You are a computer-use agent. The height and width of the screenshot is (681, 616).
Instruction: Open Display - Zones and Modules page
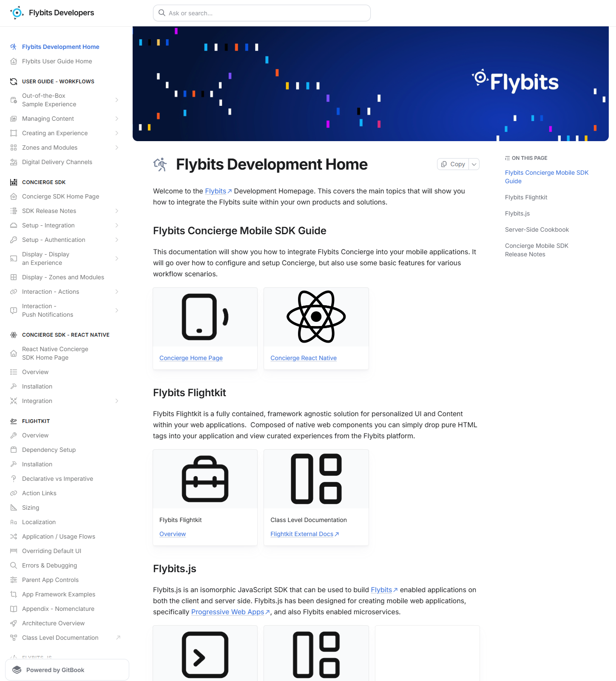(x=63, y=277)
